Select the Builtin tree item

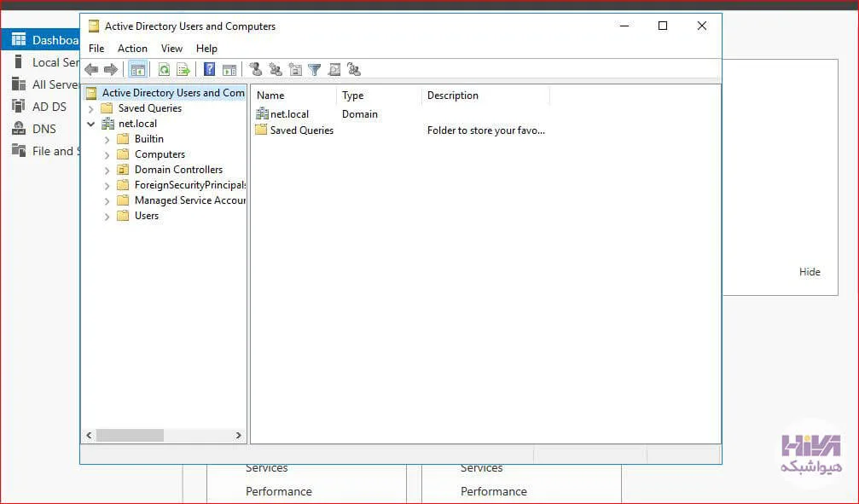click(149, 139)
